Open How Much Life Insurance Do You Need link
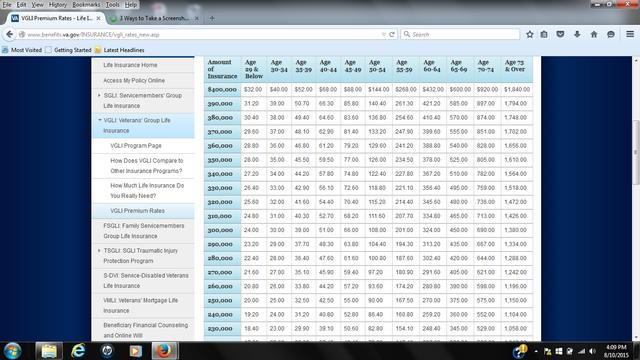Viewport: 640px width, 360px height. tap(147, 191)
